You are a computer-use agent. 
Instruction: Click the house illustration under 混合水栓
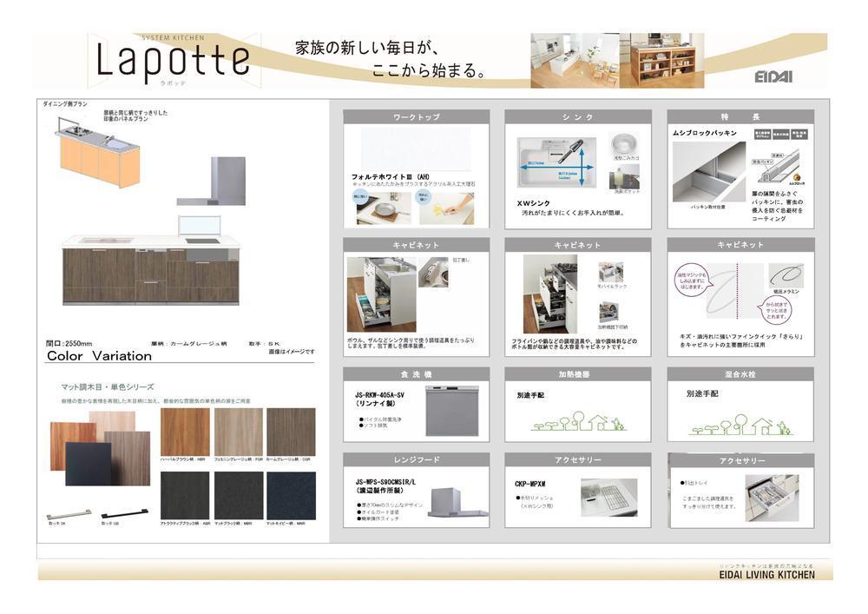[740, 425]
